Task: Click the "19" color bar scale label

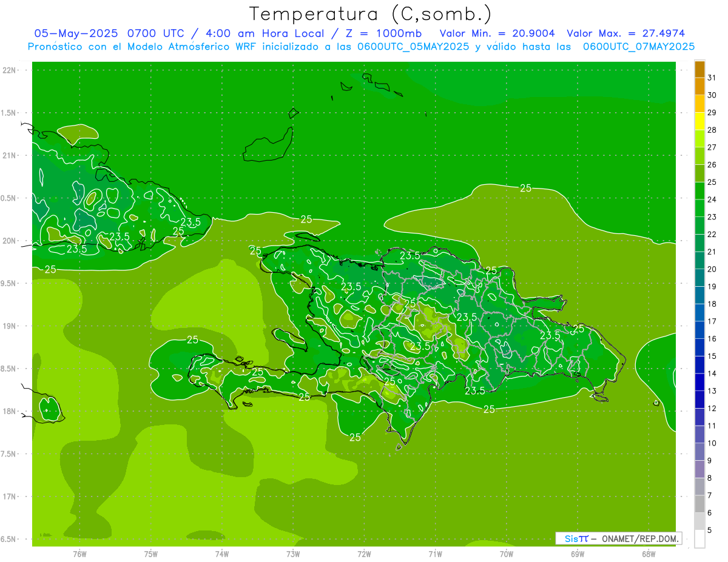Action: tap(712, 286)
